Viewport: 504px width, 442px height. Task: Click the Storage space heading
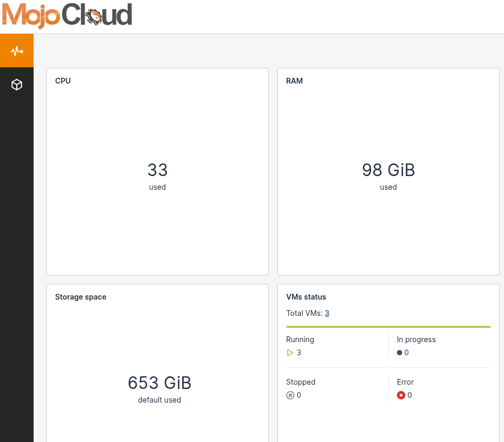(81, 297)
